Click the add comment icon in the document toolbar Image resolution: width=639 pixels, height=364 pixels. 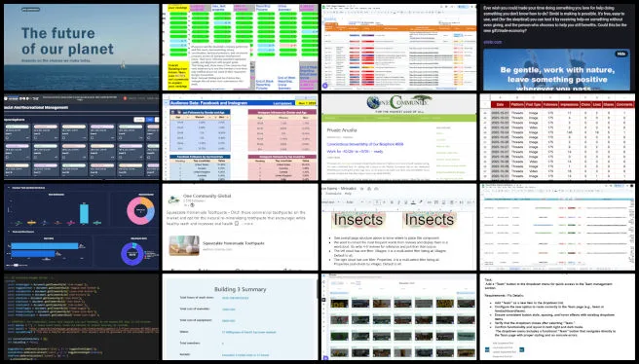pyautogui.click(x=436, y=201)
